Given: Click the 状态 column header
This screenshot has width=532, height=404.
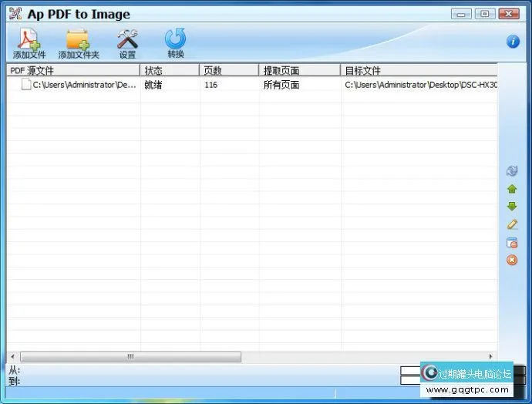Looking at the screenshot, I should [x=170, y=70].
